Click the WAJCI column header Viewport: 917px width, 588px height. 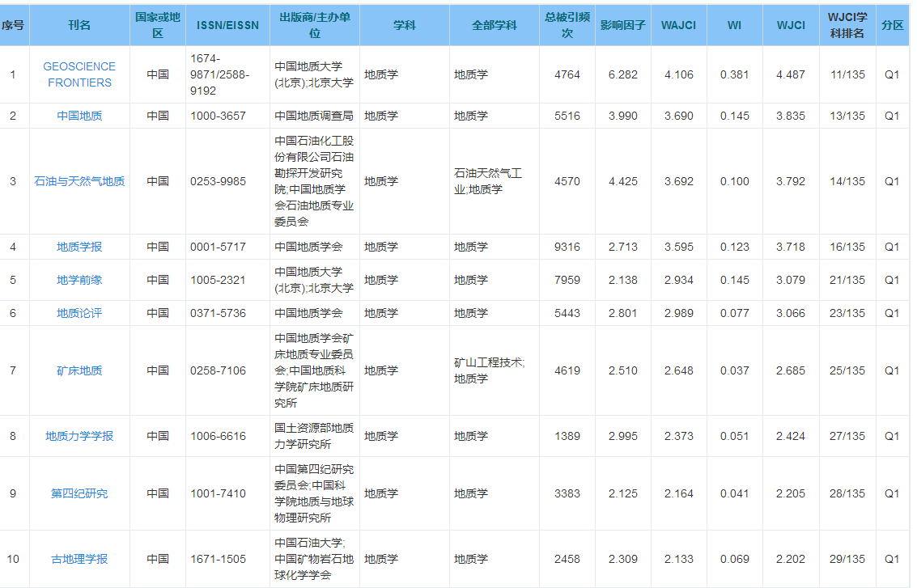pyautogui.click(x=678, y=25)
